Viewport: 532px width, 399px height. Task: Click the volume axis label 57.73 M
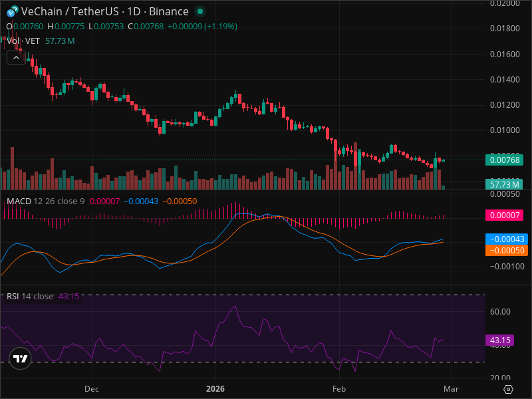[504, 185]
